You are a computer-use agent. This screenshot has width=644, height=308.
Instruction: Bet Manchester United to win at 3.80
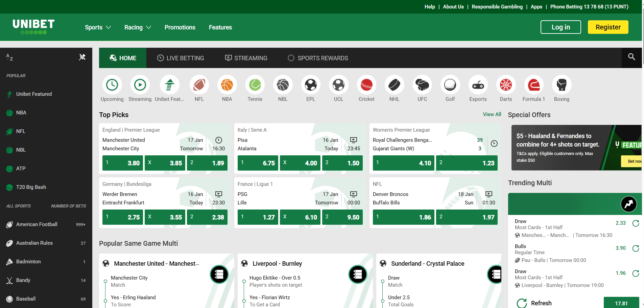pyautogui.click(x=123, y=163)
